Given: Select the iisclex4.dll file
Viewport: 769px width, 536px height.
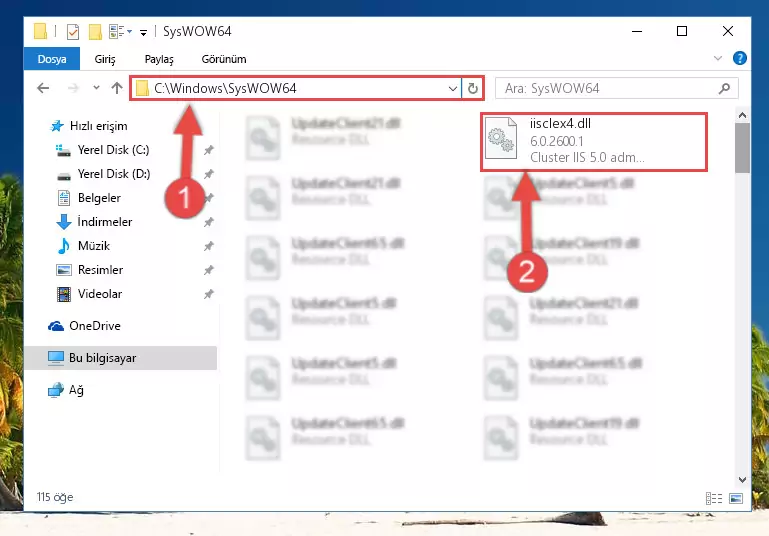Looking at the screenshot, I should [593, 141].
